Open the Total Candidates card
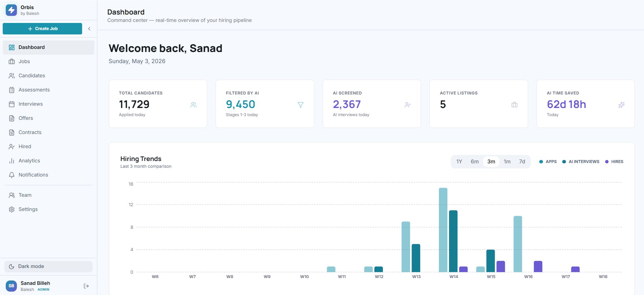The width and height of the screenshot is (644, 295). tap(158, 104)
